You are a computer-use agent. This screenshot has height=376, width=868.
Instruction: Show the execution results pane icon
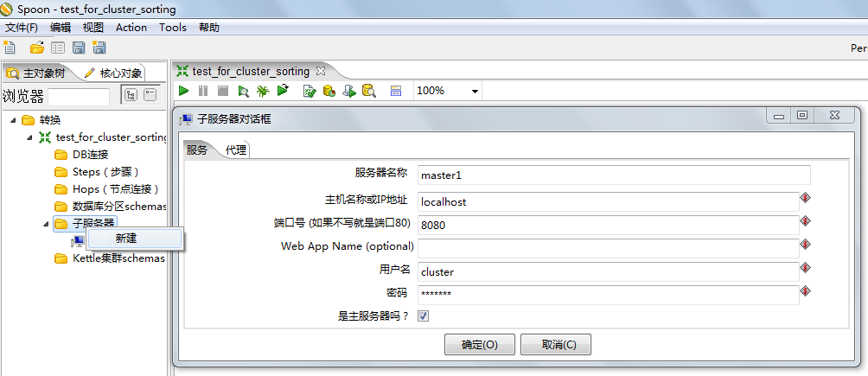point(395,91)
